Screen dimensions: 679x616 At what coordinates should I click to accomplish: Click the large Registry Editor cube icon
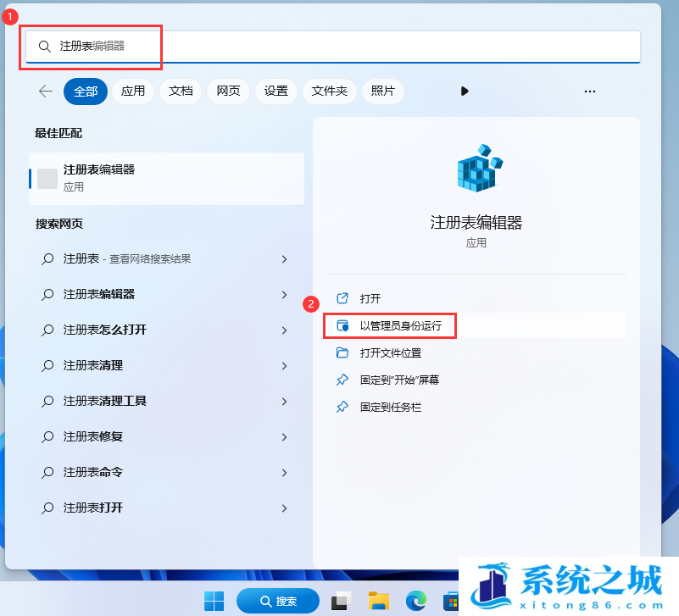(476, 168)
